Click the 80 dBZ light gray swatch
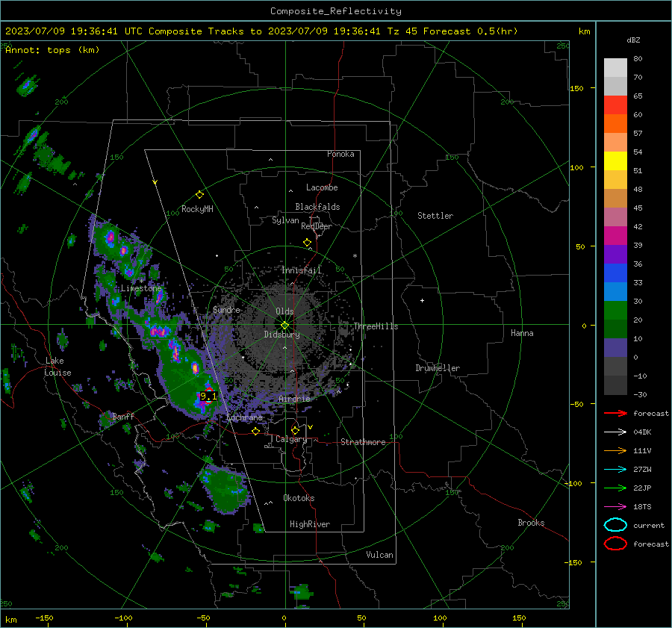Viewport: 672px width, 628px height. [x=615, y=67]
